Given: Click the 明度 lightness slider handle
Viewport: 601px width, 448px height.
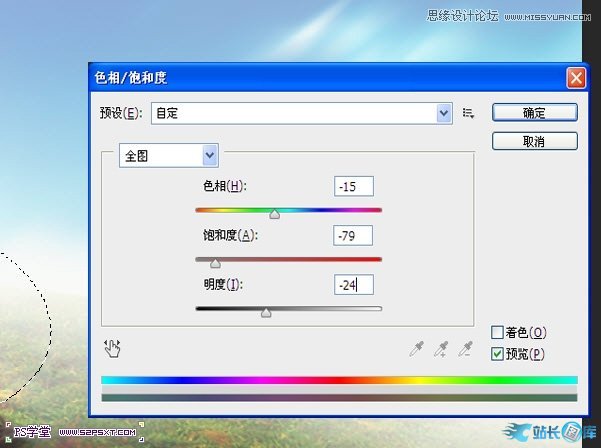Looking at the screenshot, I should coord(265,313).
